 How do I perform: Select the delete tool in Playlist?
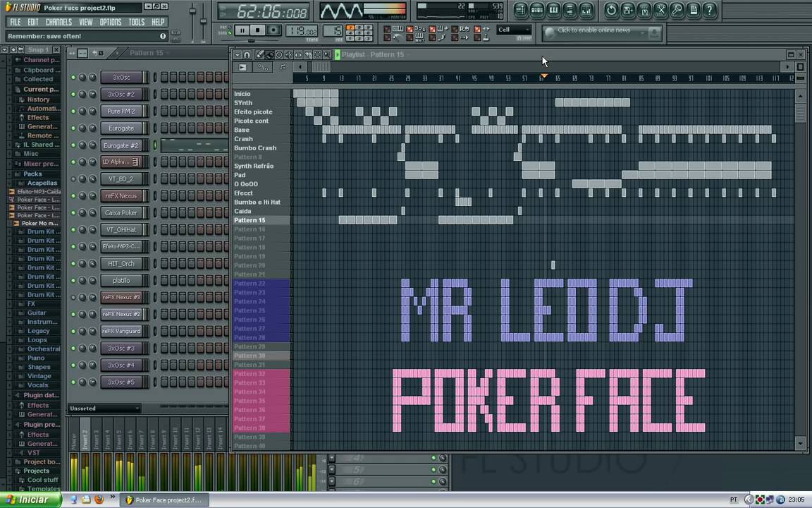[279, 54]
